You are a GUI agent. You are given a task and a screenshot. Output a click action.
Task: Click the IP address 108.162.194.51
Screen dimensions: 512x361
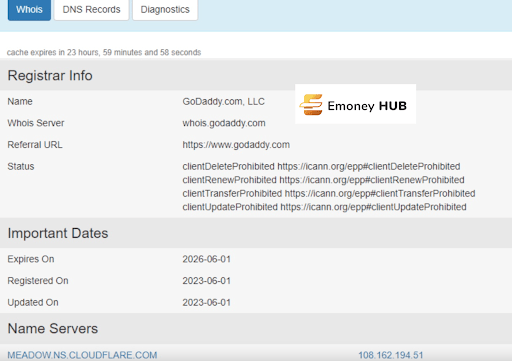[391, 355]
